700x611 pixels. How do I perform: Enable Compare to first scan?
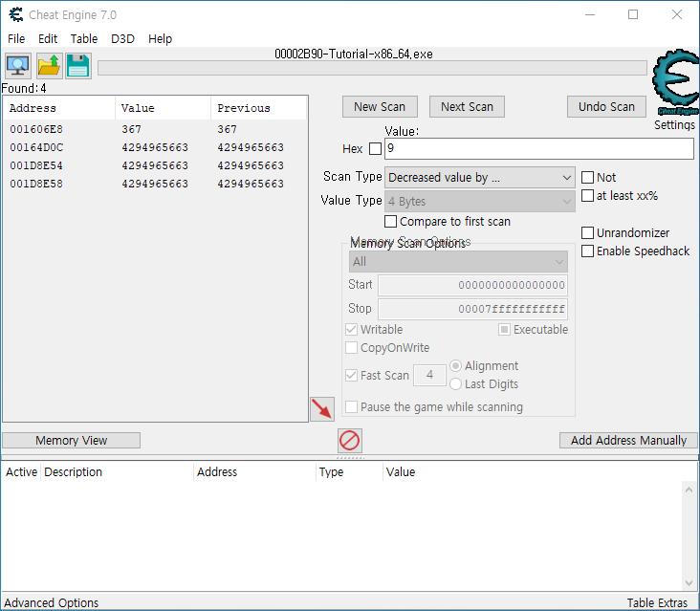coord(390,222)
